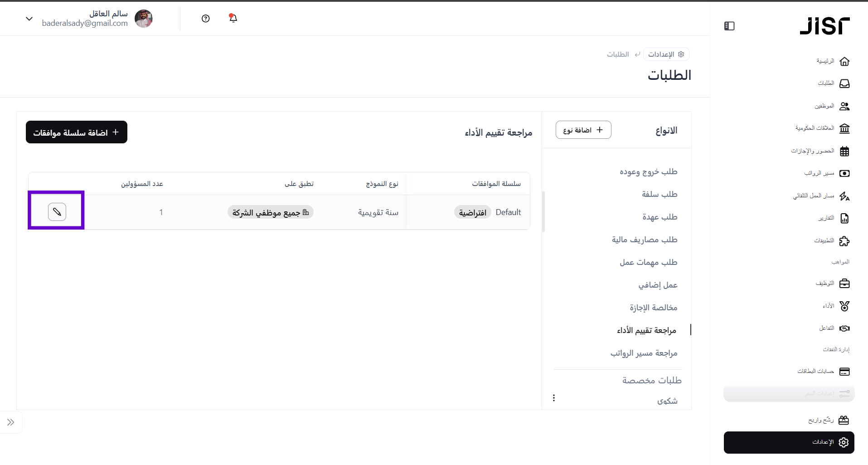Expand user account dropdown chevron
The height and width of the screenshot is (465, 868).
29,19
